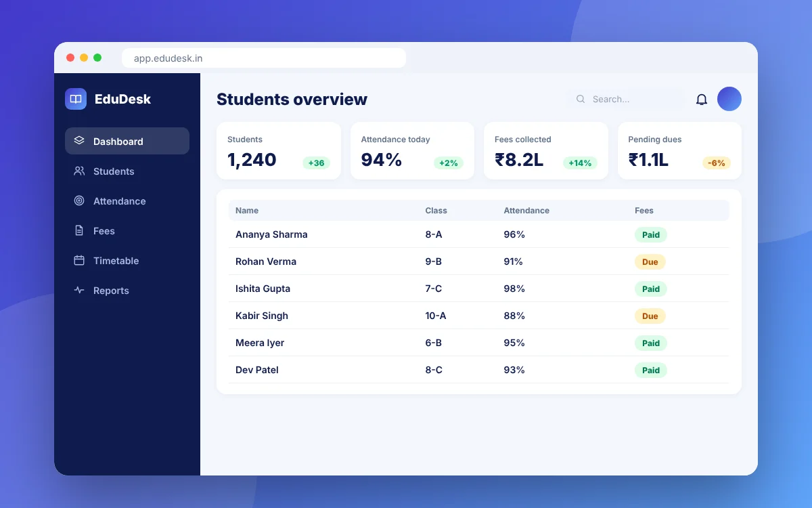Go to the Students sidebar section

[x=127, y=171]
